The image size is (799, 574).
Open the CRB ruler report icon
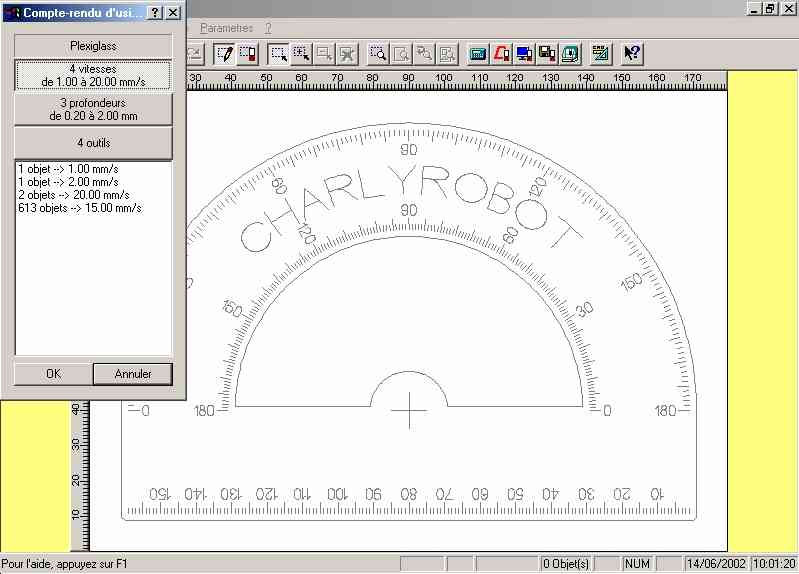pos(600,54)
